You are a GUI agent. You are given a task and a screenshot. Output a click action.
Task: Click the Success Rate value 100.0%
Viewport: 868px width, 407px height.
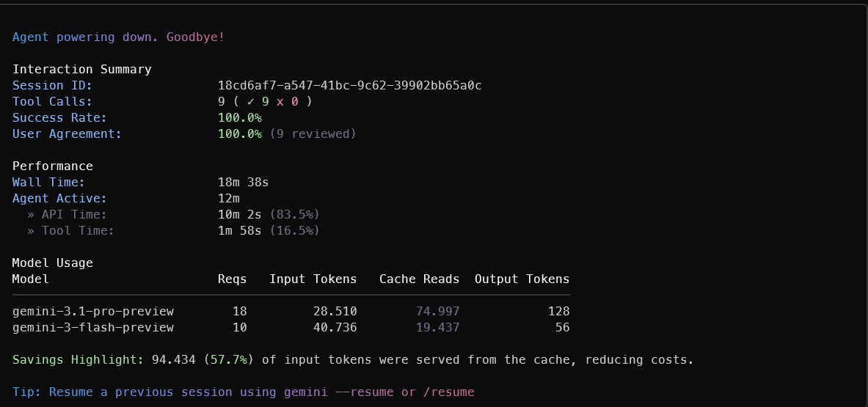[x=240, y=118]
